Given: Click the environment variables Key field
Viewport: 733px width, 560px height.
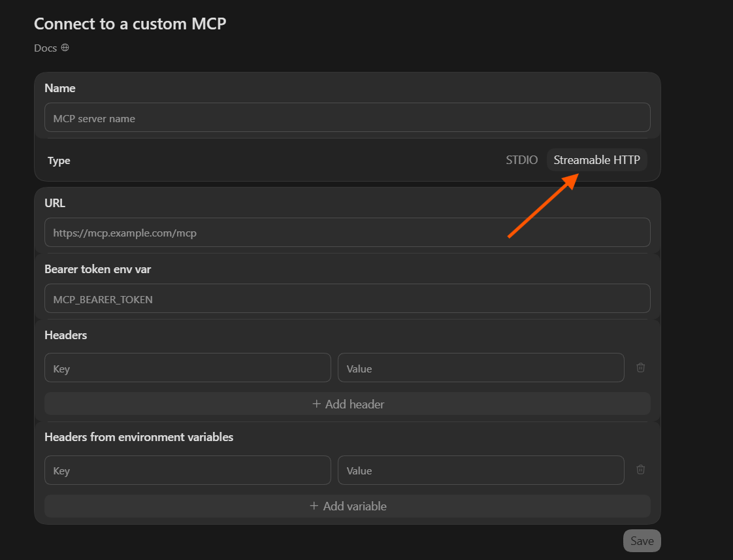Looking at the screenshot, I should (x=187, y=470).
